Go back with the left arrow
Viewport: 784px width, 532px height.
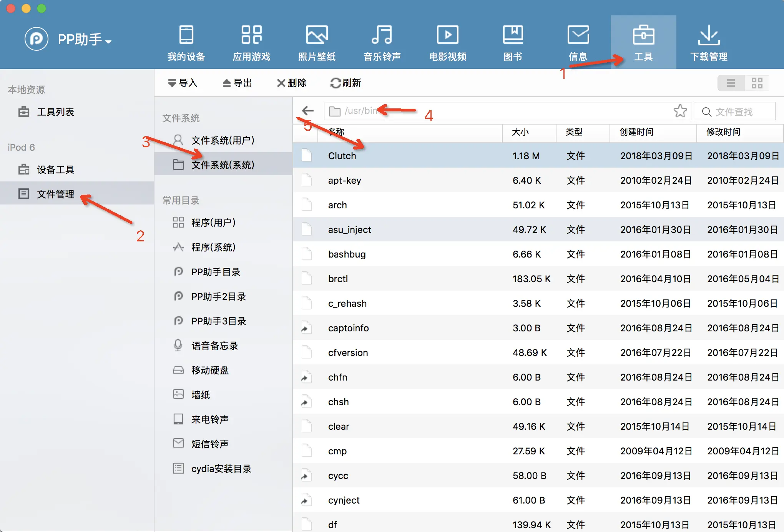point(308,111)
